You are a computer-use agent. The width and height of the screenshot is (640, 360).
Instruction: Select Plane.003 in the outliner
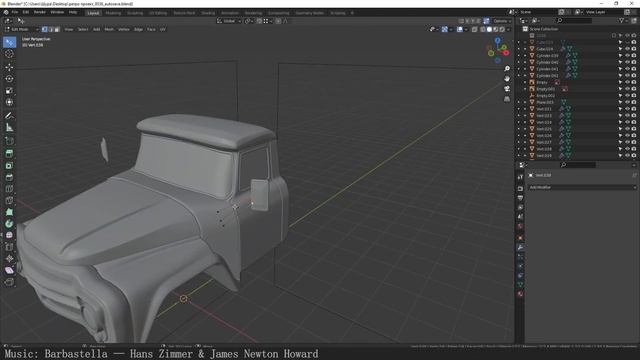point(545,102)
